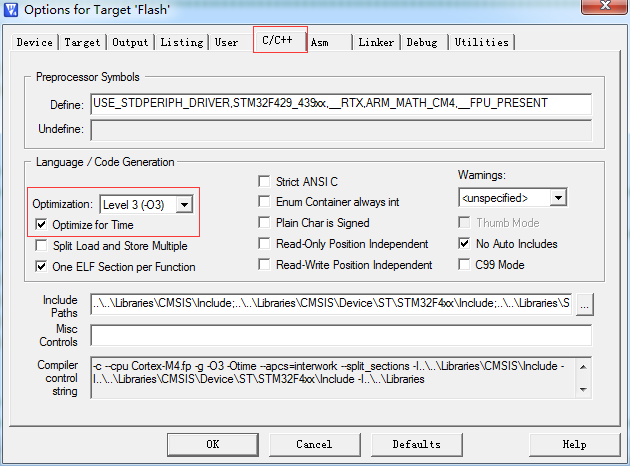This screenshot has width=630, height=466.
Task: Open the Output tab
Action: tap(130, 42)
